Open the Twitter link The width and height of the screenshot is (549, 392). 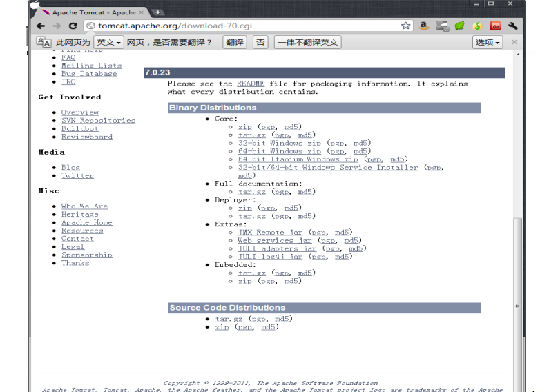[77, 175]
